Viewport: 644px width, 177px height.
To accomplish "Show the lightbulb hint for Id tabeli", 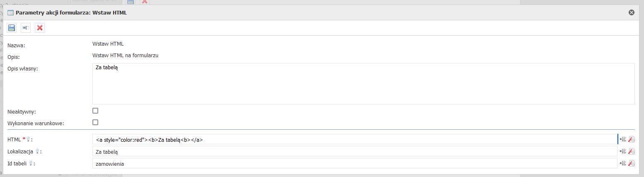I will tap(30, 163).
